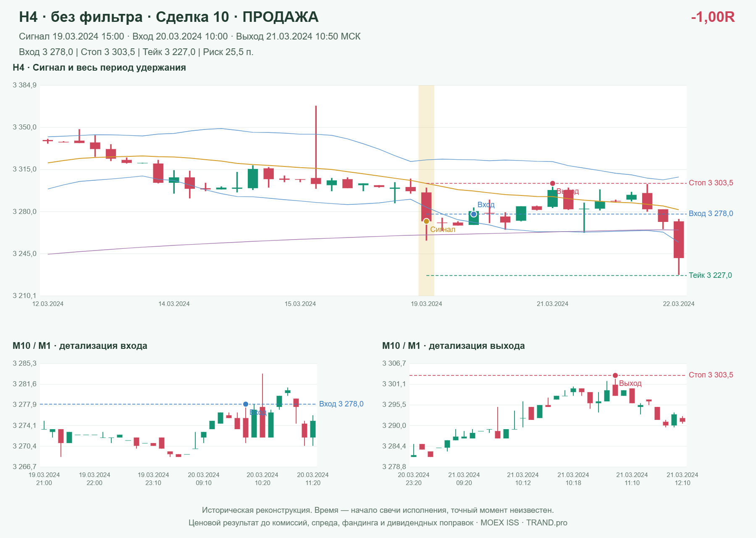This screenshot has height=538, width=756.
Task: Click the blue Вход marker dot on H4 chart
Action: [474, 214]
